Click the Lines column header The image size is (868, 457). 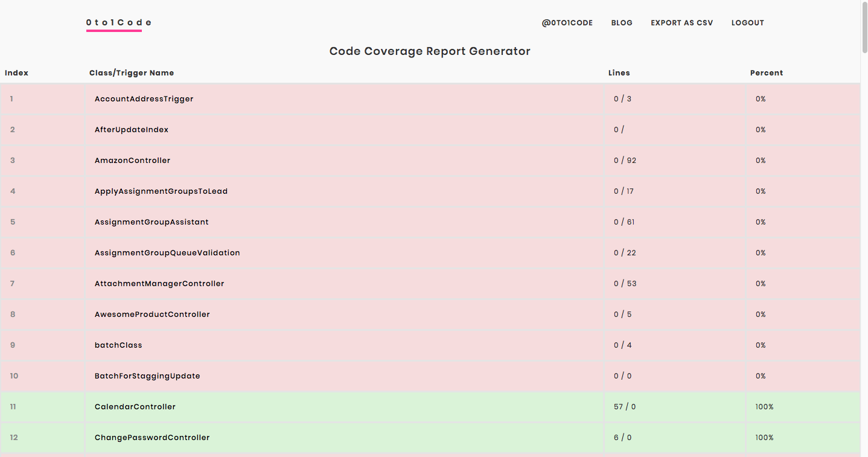(619, 73)
